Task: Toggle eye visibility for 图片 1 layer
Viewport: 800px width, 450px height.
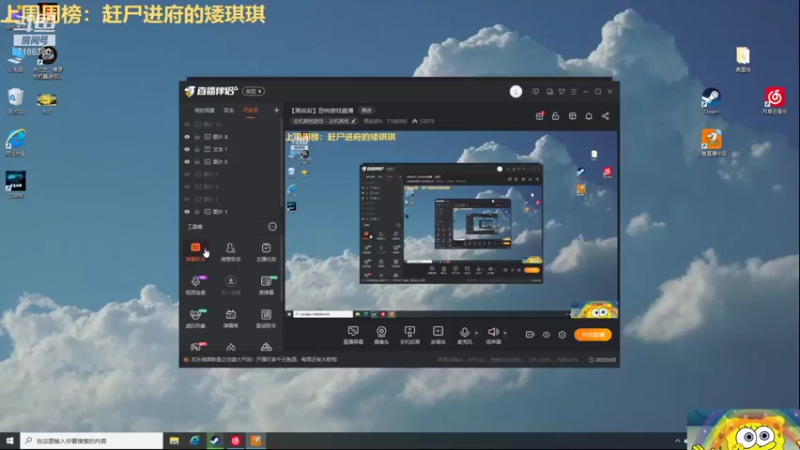Action: pyautogui.click(x=187, y=211)
